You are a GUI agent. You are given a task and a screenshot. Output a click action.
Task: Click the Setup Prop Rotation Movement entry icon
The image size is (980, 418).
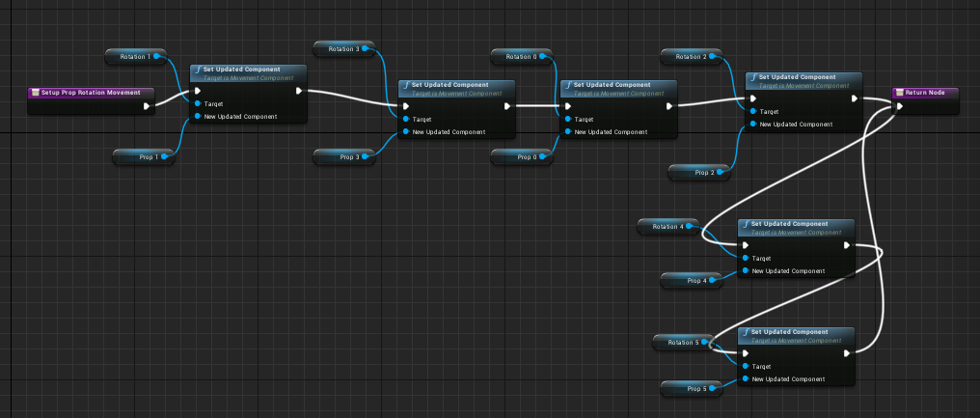tap(35, 93)
